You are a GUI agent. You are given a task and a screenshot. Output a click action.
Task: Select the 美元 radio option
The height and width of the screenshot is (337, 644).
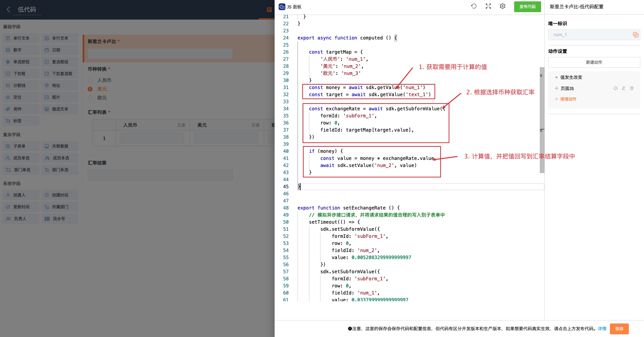coord(90,89)
